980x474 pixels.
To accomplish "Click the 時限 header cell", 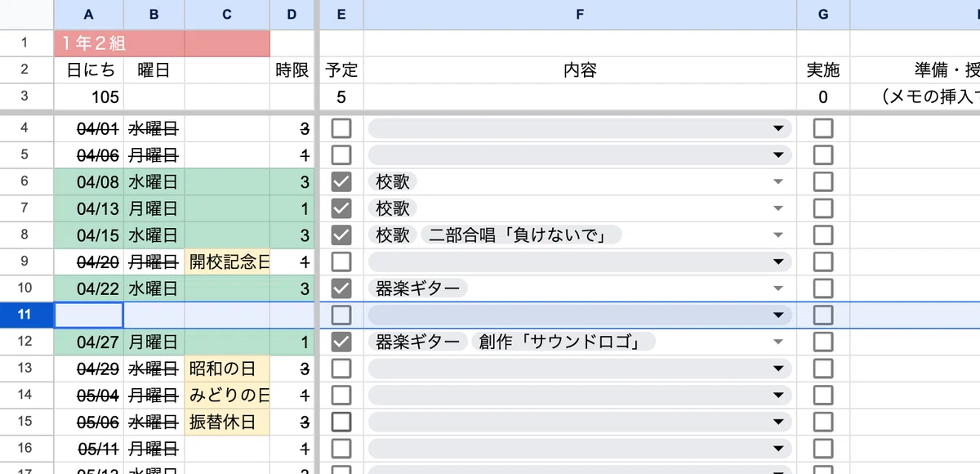I will click(x=292, y=70).
